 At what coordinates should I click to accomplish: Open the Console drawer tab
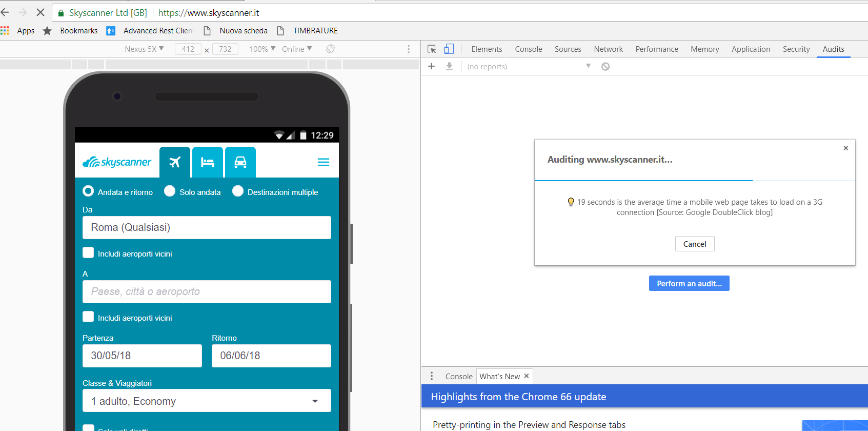(458, 376)
